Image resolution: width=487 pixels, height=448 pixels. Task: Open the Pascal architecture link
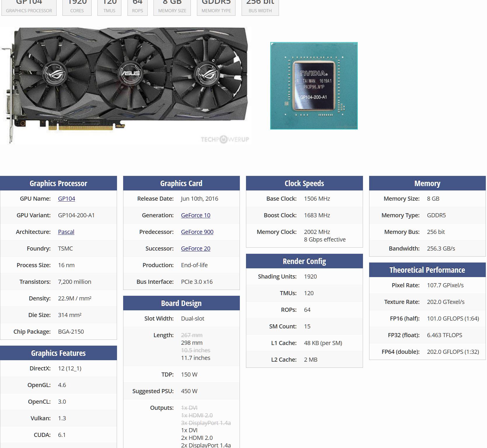point(66,232)
